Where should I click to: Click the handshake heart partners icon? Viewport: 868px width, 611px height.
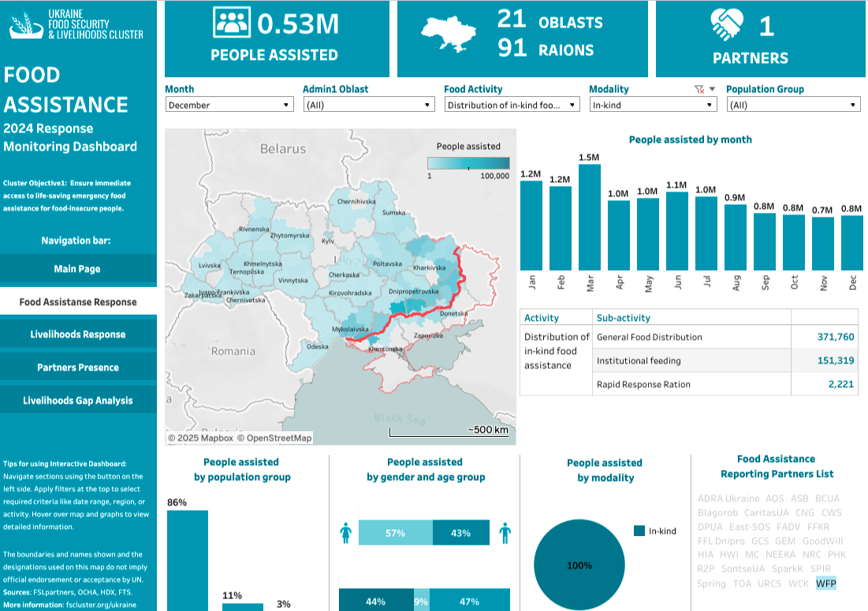[727, 25]
